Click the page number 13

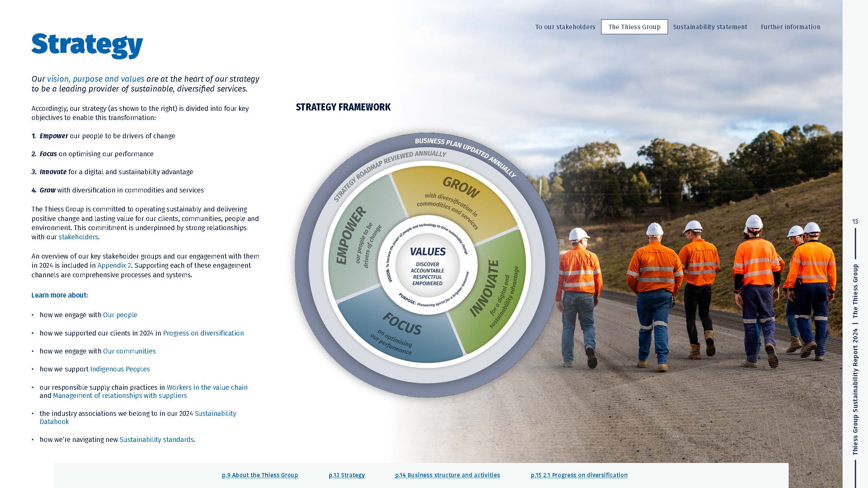tap(855, 222)
